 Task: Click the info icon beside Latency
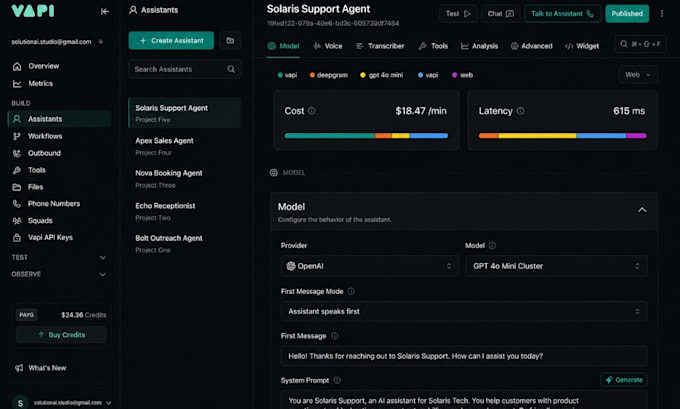pyautogui.click(x=520, y=111)
